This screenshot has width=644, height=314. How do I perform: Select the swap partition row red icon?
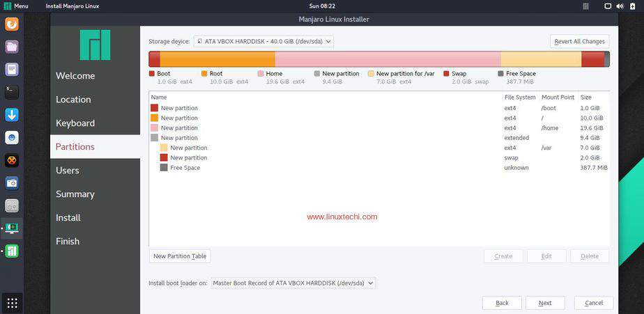pyautogui.click(x=164, y=157)
